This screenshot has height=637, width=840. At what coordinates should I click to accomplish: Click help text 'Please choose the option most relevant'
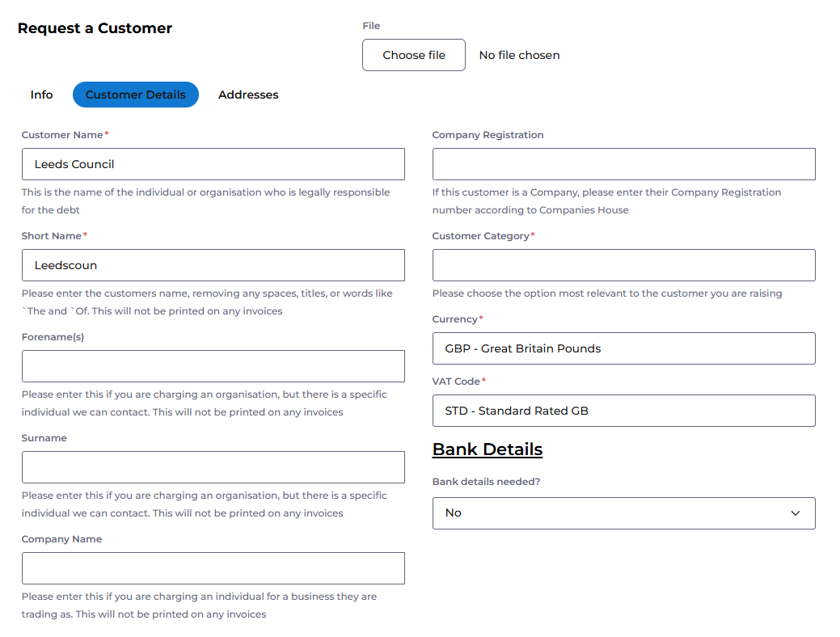(607, 293)
